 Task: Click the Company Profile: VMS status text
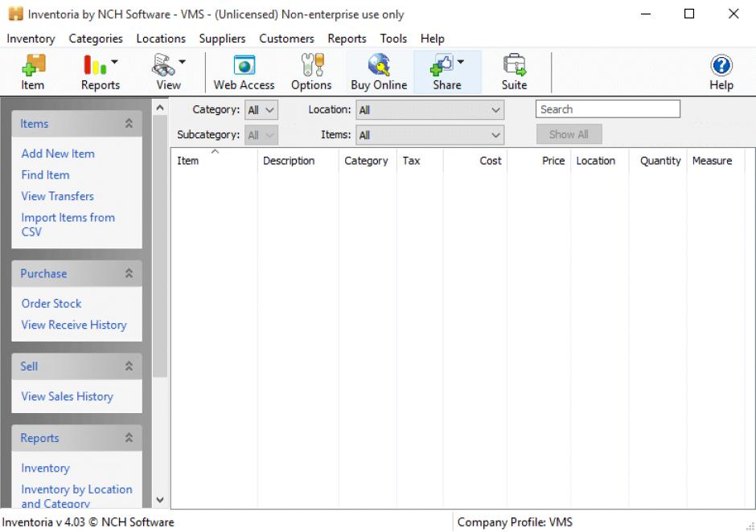(515, 522)
